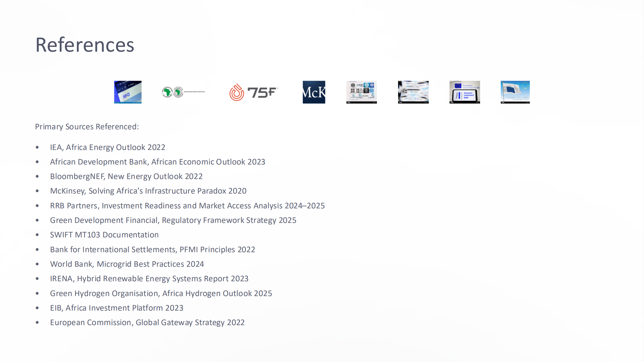
Task: Click McKinsey Infrastructure Paradox 2020 reference
Action: [148, 191]
